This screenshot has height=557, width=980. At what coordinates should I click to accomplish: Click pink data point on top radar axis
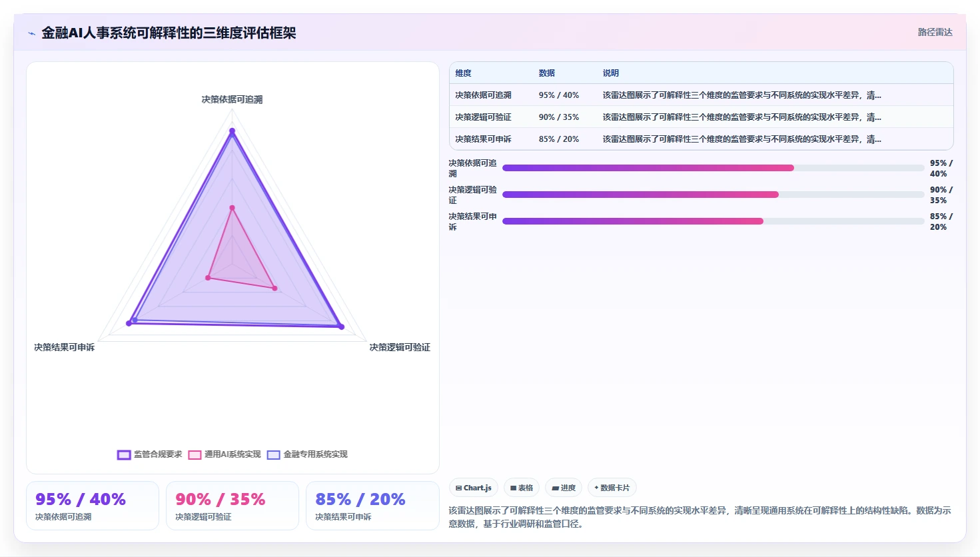[233, 208]
